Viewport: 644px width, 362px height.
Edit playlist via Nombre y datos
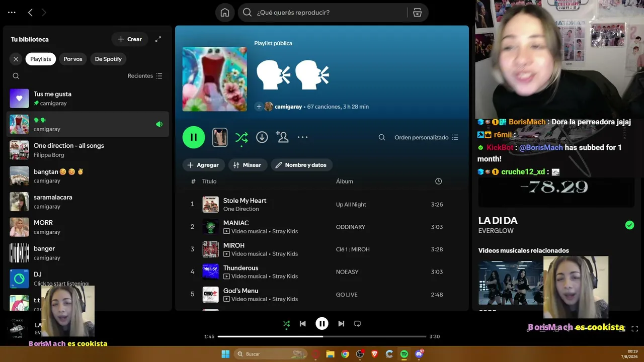tap(301, 165)
